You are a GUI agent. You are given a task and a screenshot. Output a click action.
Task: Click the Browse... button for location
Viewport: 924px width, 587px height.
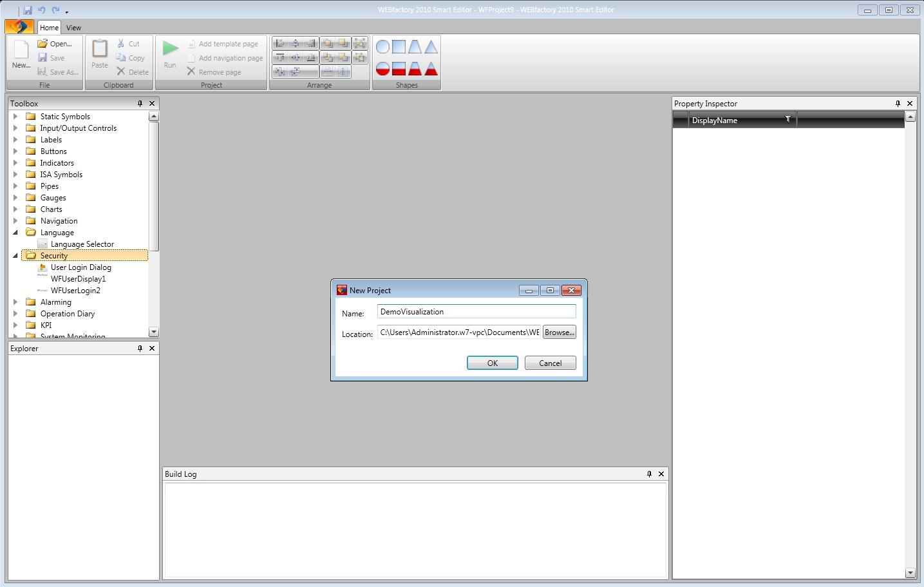(x=559, y=332)
